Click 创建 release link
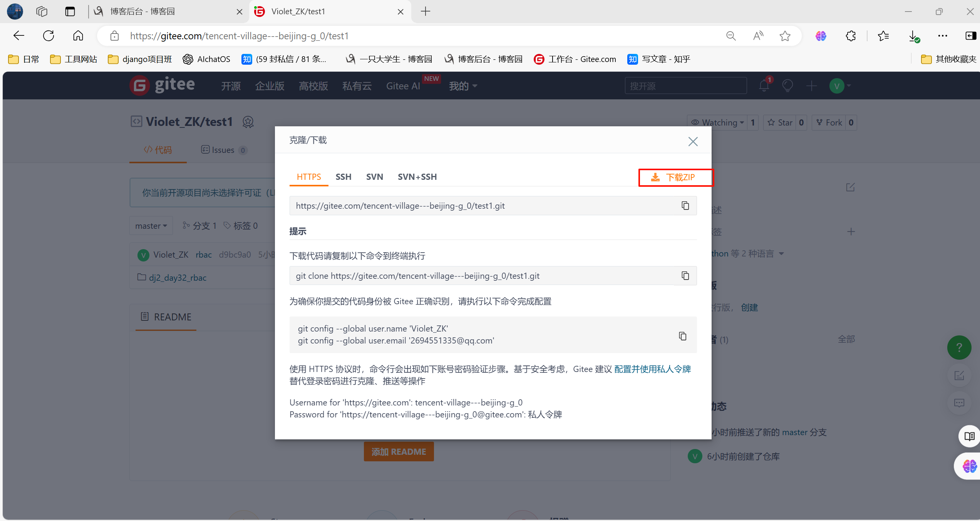The height and width of the screenshot is (521, 980). pyautogui.click(x=749, y=307)
